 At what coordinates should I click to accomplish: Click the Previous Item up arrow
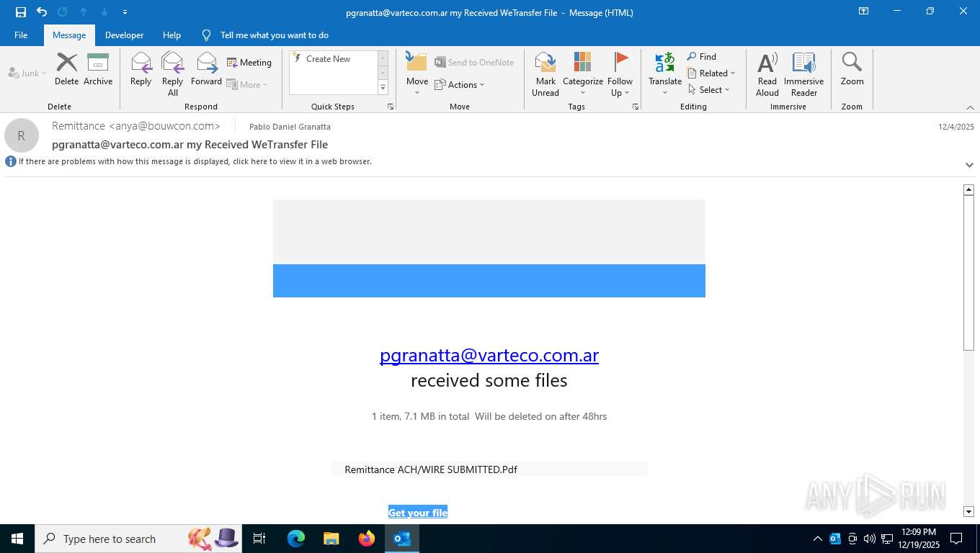point(84,12)
